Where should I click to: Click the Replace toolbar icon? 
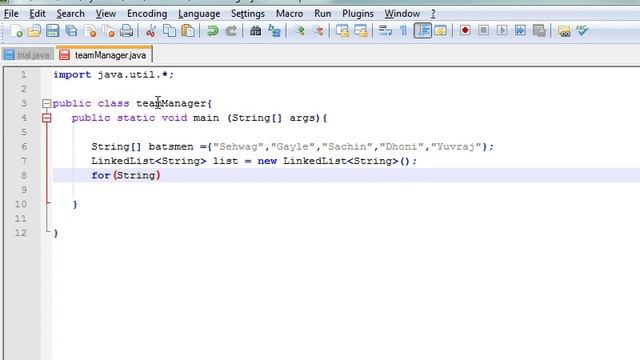pos(274,31)
